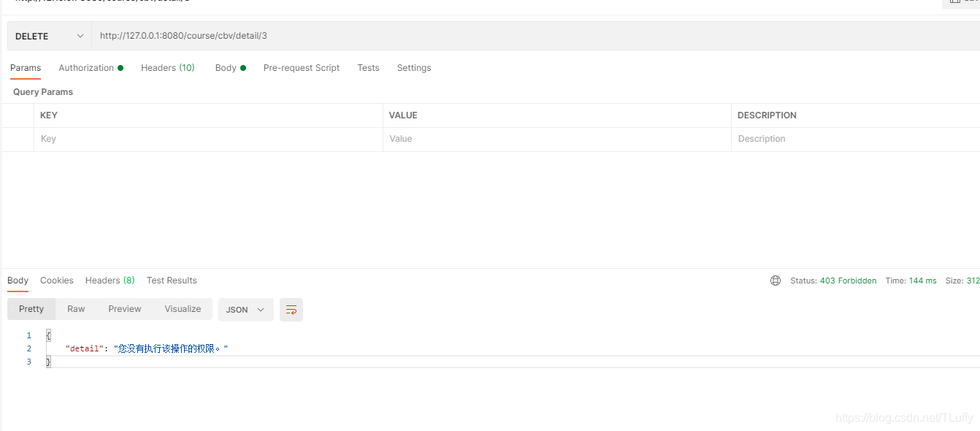Click the 403 Forbidden status text

848,281
